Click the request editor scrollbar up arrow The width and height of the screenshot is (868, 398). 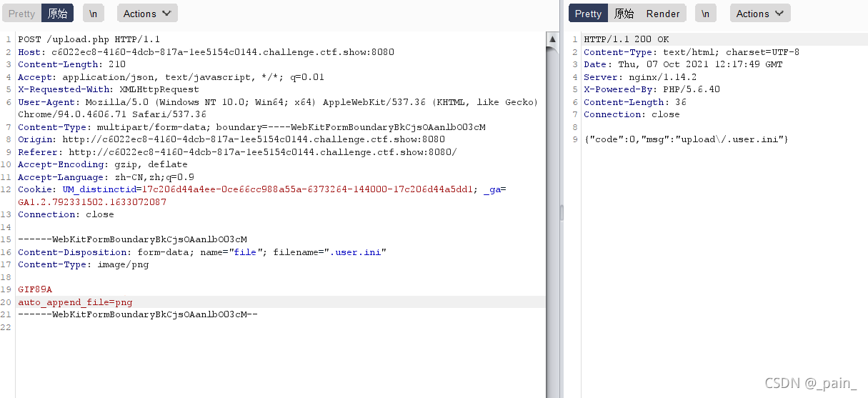point(552,38)
